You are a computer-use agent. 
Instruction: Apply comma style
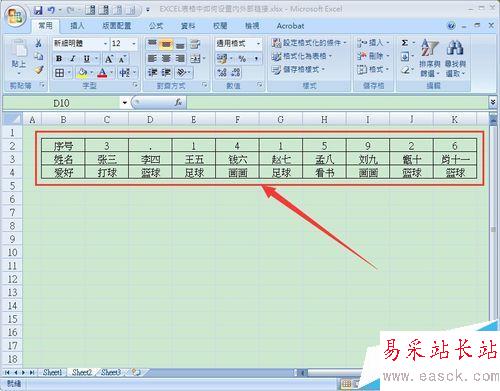(256, 59)
